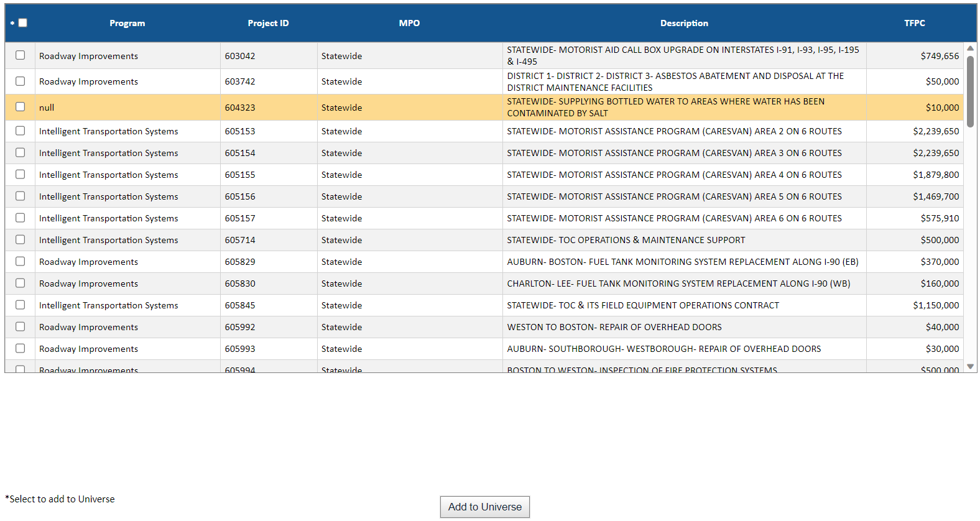Toggle checkbox for project 605153
Image resolution: width=980 pixels, height=521 pixels.
coord(21,131)
